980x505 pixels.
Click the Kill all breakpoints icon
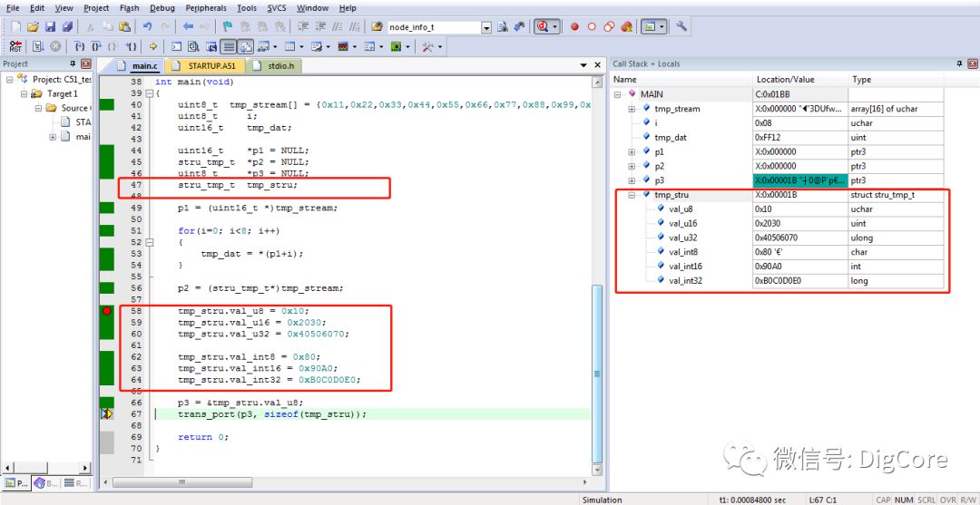627,27
